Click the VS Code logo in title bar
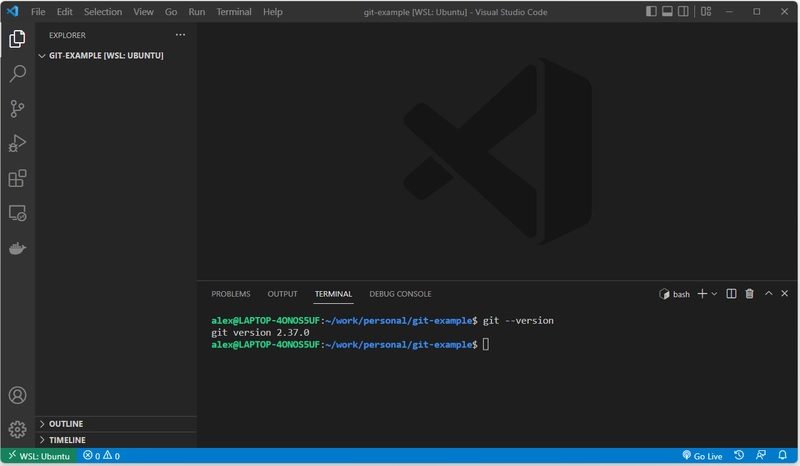 13,11
